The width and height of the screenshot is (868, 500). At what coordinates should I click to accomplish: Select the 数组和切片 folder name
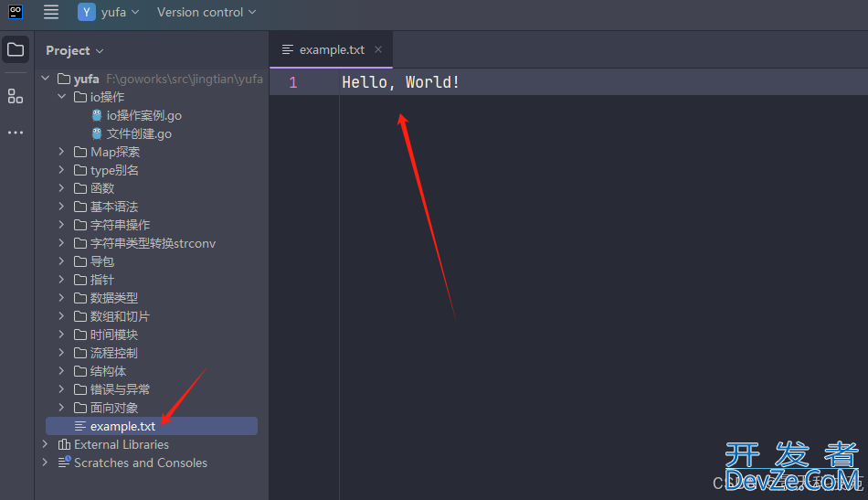[x=120, y=316]
